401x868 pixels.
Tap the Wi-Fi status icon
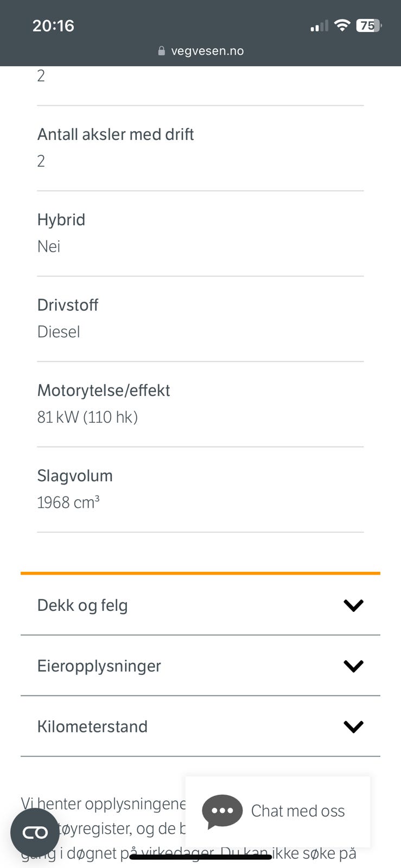click(342, 25)
